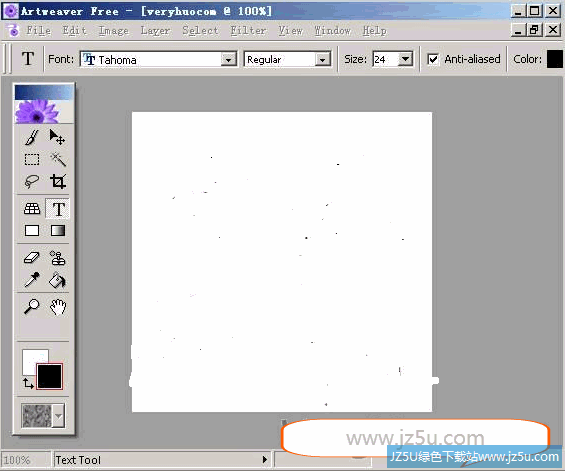Click the font Size value field
The image size is (565, 471).
(x=385, y=59)
